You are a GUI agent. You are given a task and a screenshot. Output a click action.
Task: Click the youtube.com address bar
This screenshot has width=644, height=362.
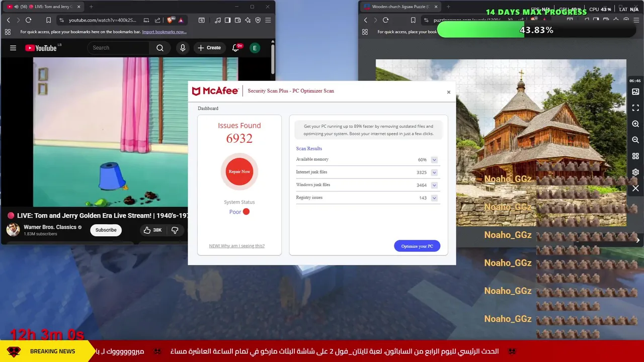pos(103,20)
